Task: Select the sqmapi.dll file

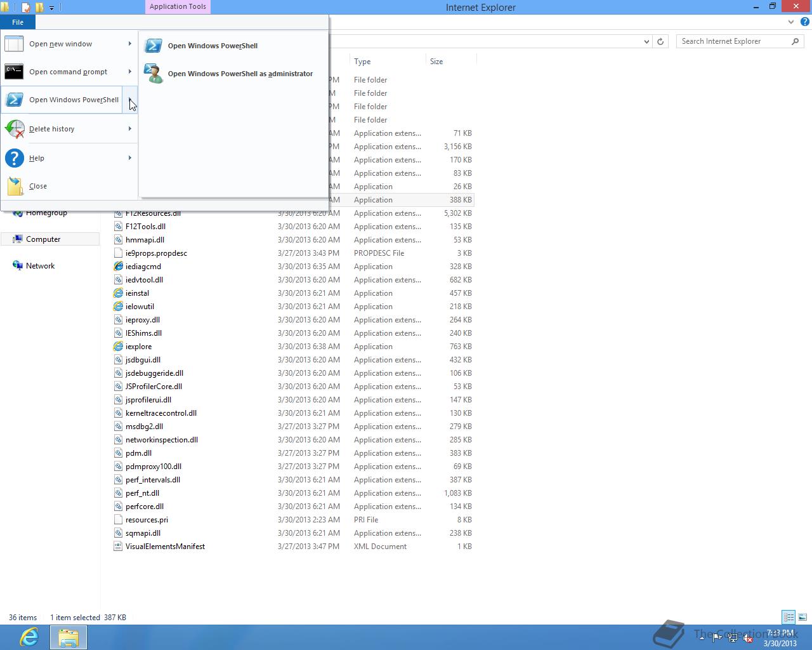Action: click(143, 533)
